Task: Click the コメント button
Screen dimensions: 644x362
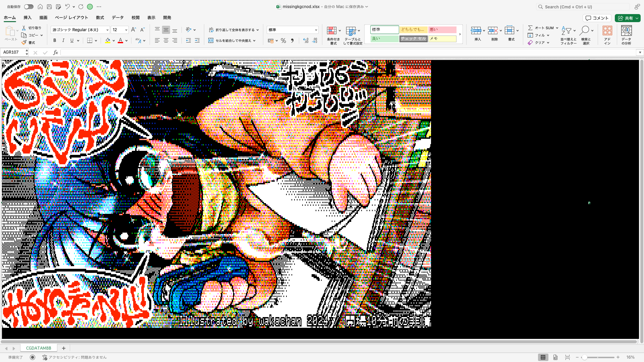Action: pos(597,18)
